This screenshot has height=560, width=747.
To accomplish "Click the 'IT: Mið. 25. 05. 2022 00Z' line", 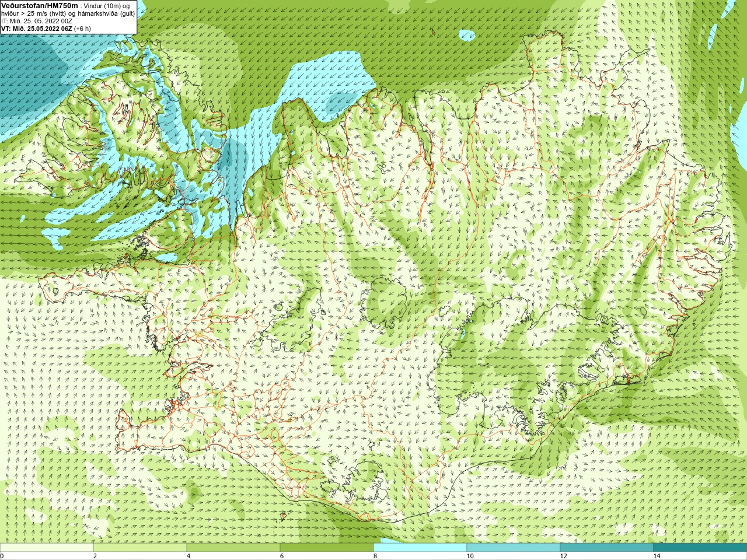I will pos(37,21).
